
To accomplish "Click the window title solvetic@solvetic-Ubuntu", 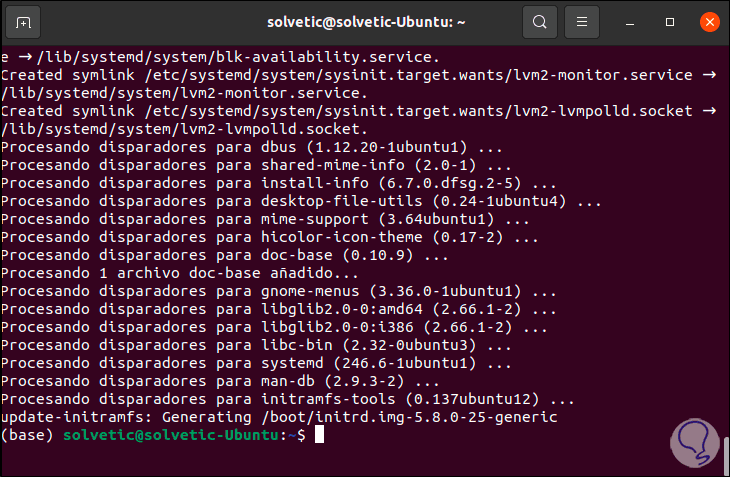I will [366, 22].
